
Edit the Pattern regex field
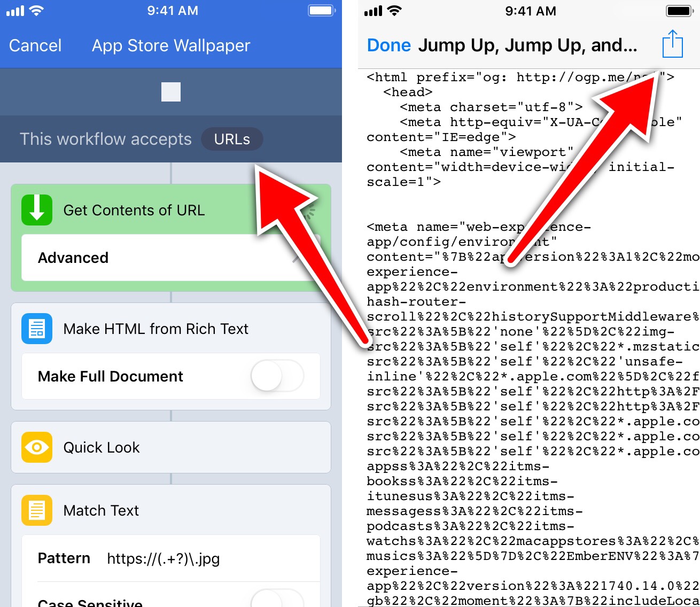click(x=164, y=558)
